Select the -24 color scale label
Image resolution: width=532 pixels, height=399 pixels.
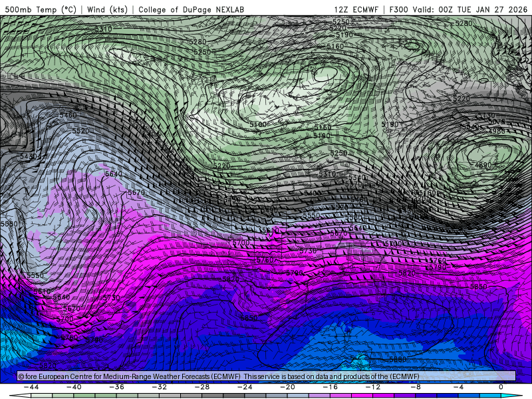245,387
